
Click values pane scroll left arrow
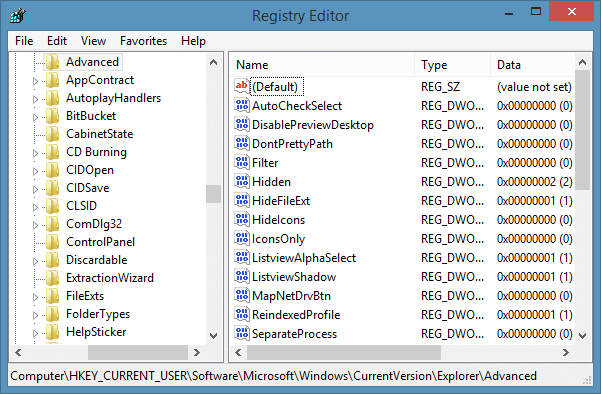tap(238, 352)
